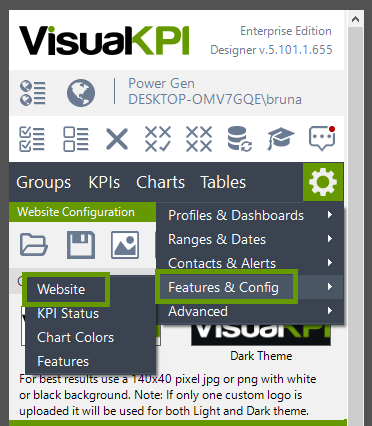Open the chat bubble feedback icon

click(x=322, y=138)
